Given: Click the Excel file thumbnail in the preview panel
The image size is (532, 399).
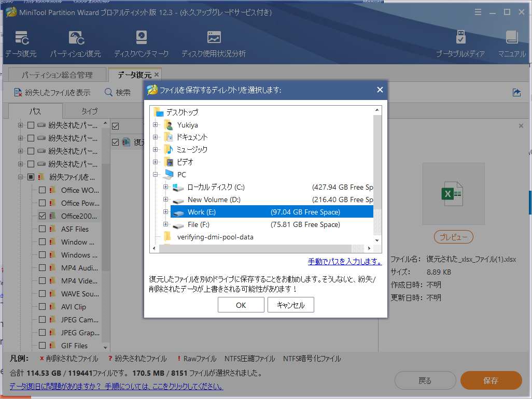Looking at the screenshot, I should [x=453, y=193].
